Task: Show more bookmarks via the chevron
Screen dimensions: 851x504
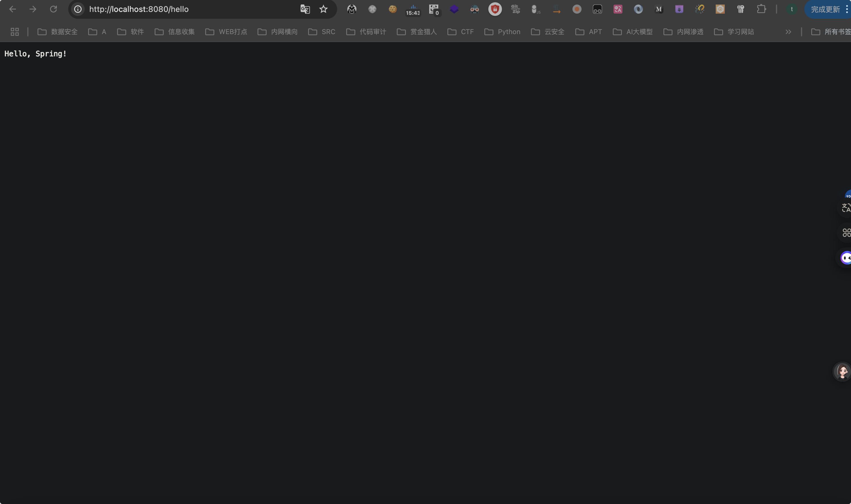Action: (788, 32)
